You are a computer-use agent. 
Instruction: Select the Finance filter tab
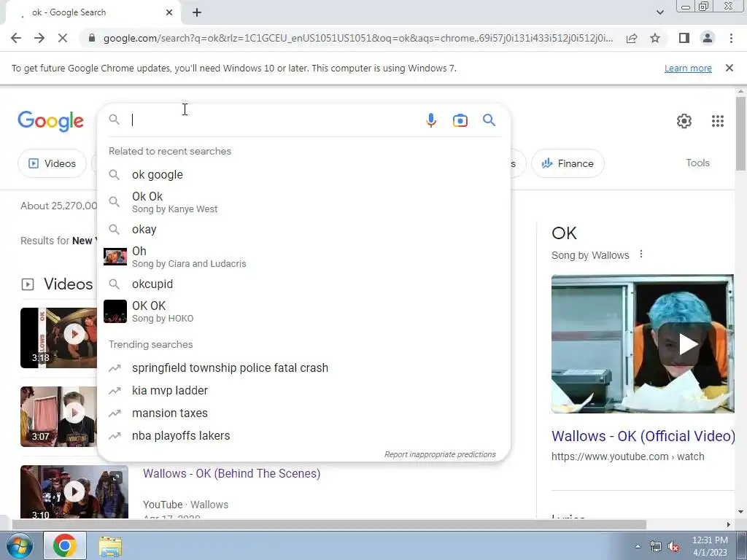(568, 163)
